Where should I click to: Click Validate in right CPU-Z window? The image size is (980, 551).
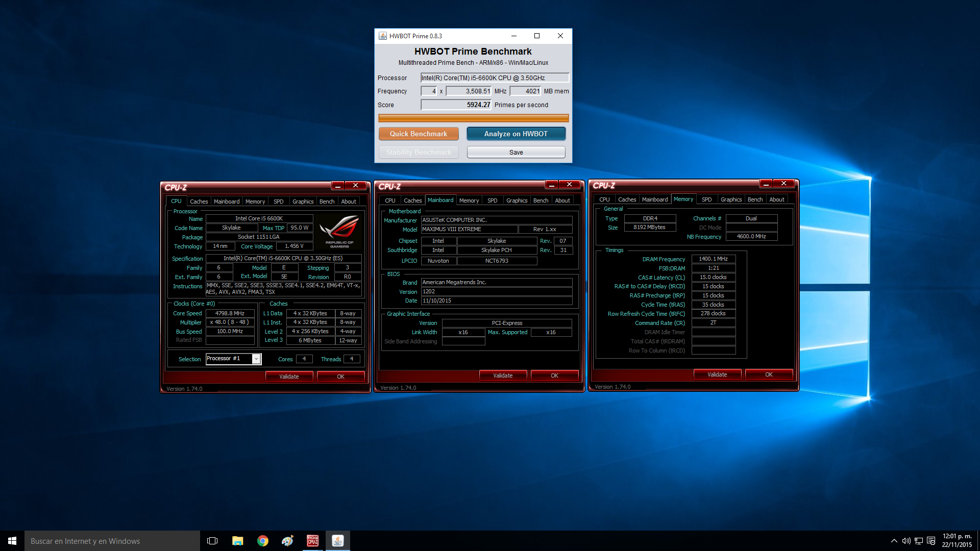coord(717,374)
